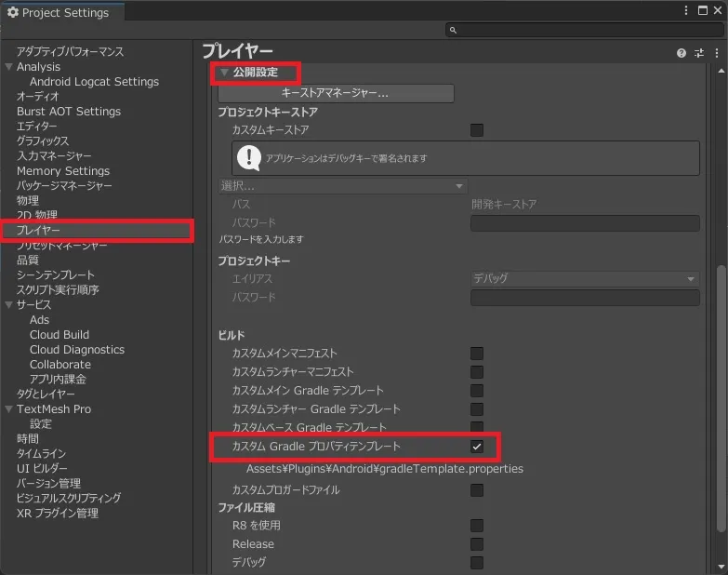728x575 pixels.
Task: Enable the Release file compression checkbox
Action: pos(477,544)
